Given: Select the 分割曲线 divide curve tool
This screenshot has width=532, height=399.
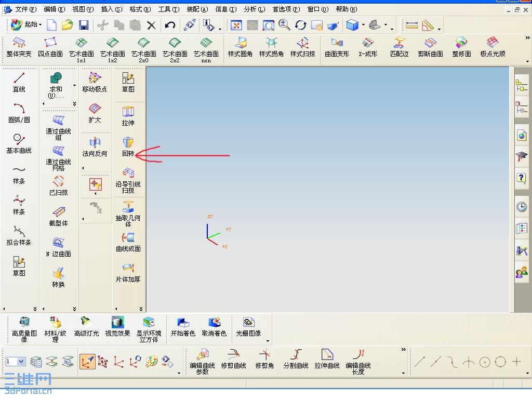Looking at the screenshot, I should 296,358.
